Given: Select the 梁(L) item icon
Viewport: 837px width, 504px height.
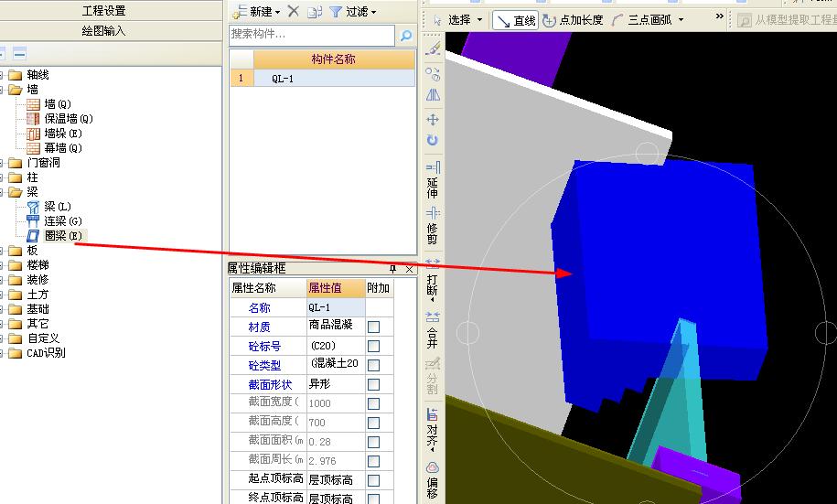Looking at the screenshot, I should coord(33,207).
